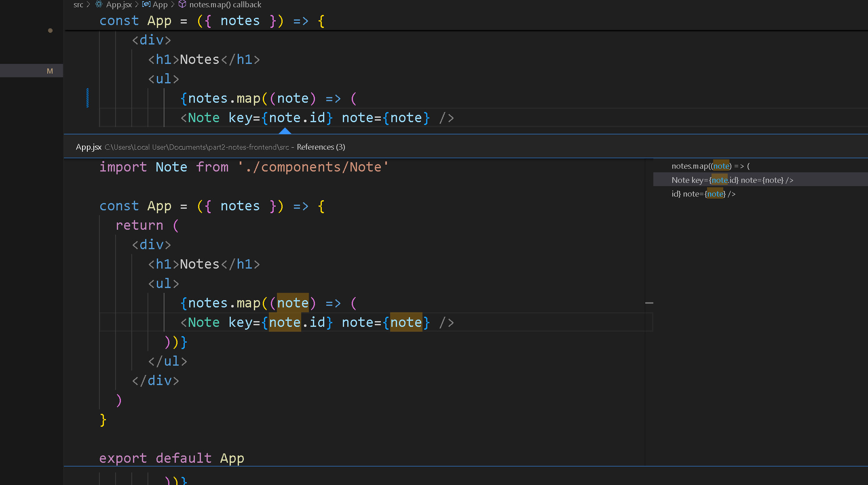Click App.jsx filename in peek header

tap(89, 147)
